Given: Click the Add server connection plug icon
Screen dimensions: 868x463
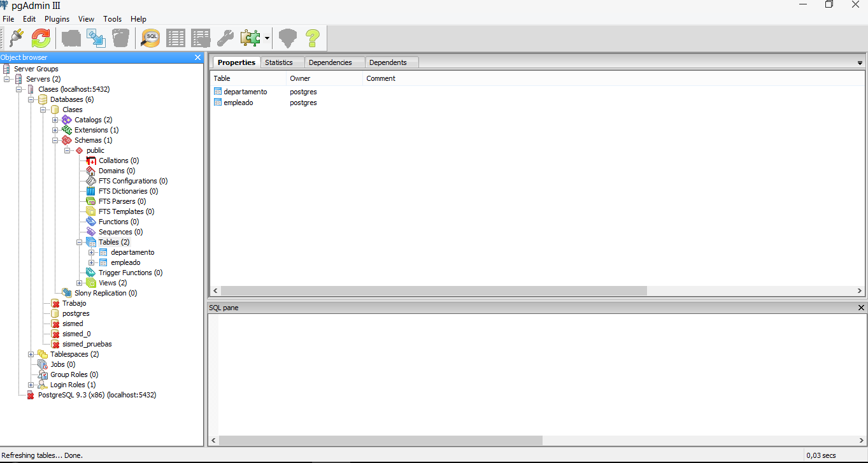Looking at the screenshot, I should [x=17, y=38].
